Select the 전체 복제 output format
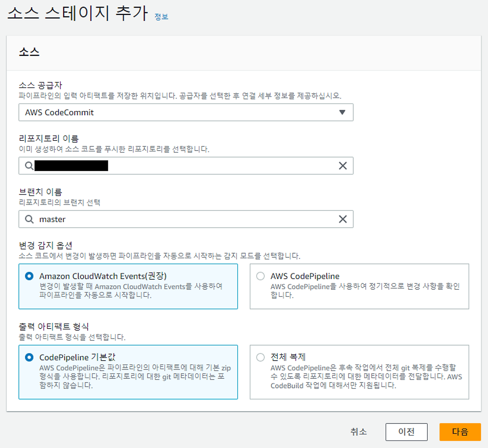The width and height of the screenshot is (488, 448). tap(260, 357)
